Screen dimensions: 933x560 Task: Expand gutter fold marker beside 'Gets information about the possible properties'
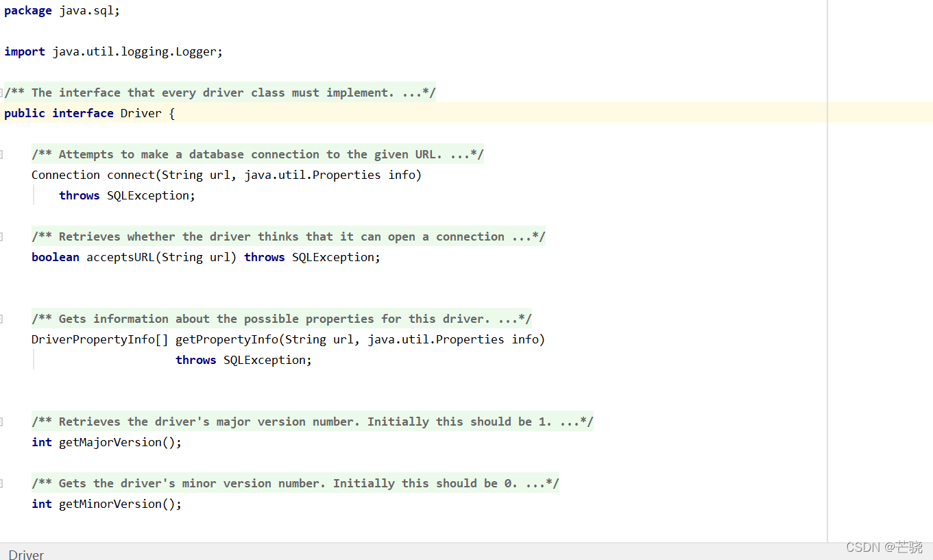(x=1, y=319)
